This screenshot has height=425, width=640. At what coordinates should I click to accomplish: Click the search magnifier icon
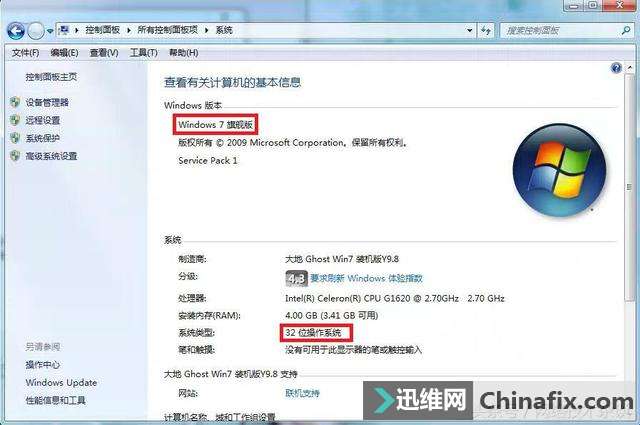626,30
